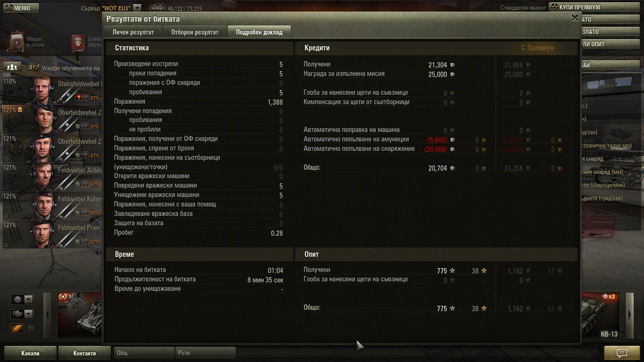The image size is (644, 362).
Task: Open the chat message icon button
Action: 622,353
